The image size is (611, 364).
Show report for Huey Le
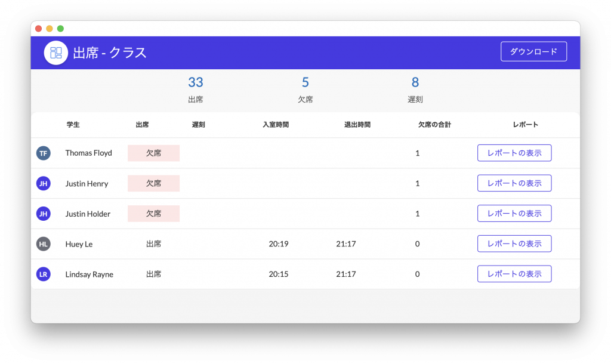pos(514,243)
